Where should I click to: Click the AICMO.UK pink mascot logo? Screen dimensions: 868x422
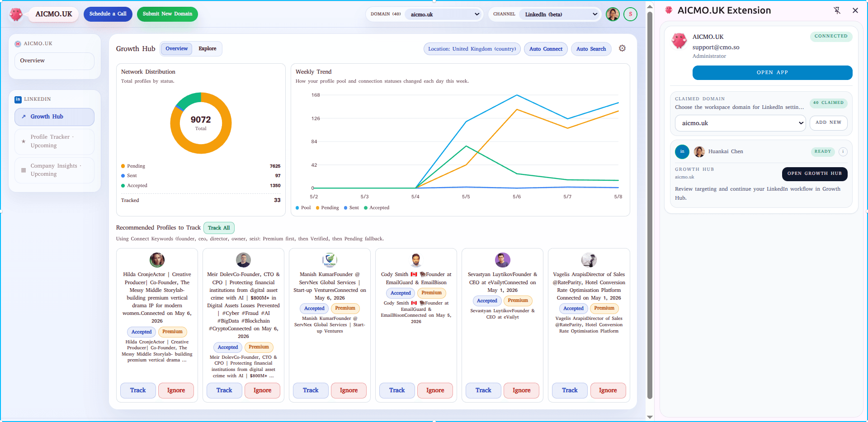point(16,14)
